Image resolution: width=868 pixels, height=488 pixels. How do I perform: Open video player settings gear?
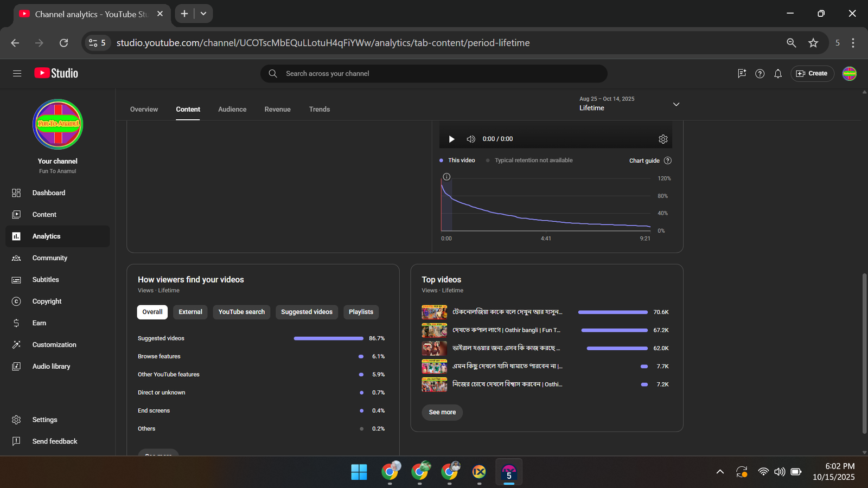(x=663, y=139)
